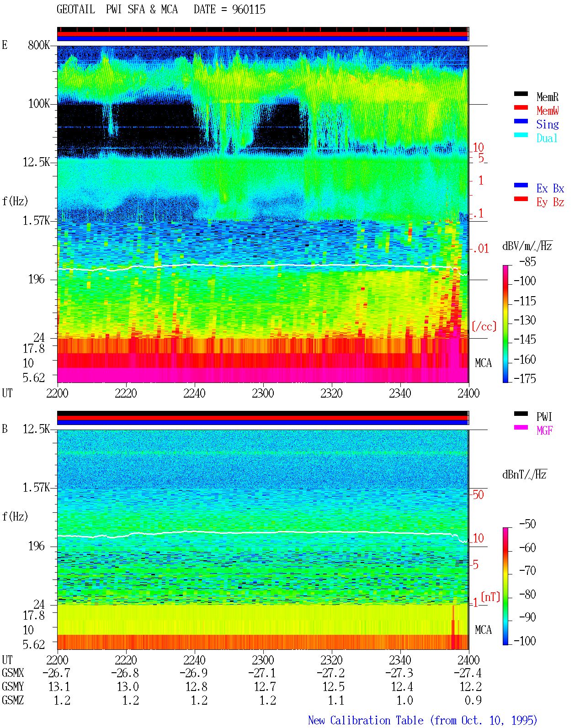This screenshot has height=728, width=585.
Task: Click the red Ey Bz legend swatch
Action: coord(521,199)
